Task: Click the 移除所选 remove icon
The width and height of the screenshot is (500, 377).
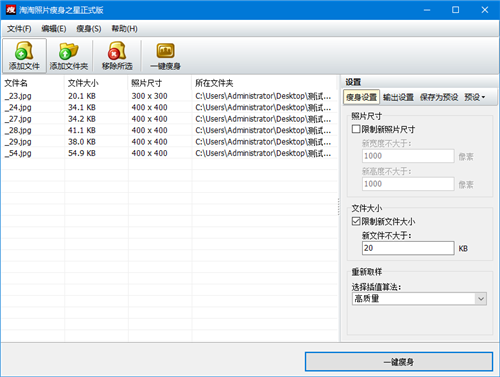Action: coord(117,51)
